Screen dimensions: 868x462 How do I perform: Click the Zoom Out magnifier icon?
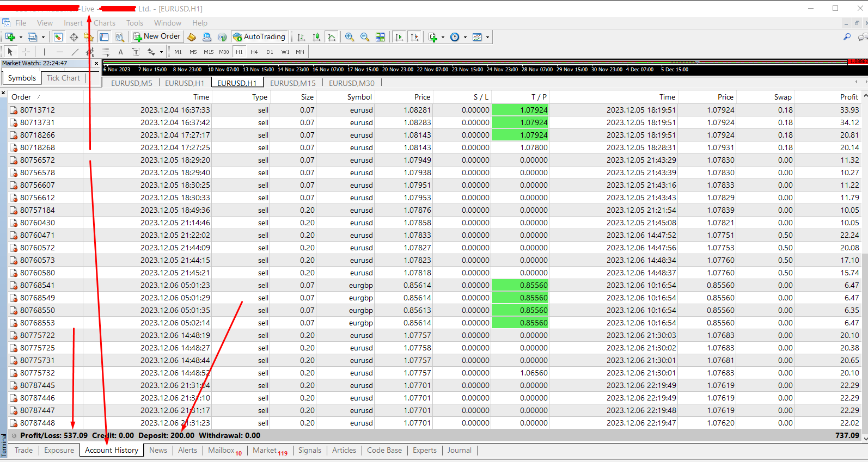[364, 37]
